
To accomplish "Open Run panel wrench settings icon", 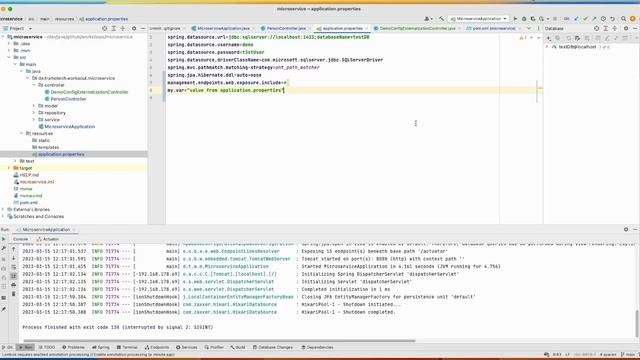I will pos(4,249).
